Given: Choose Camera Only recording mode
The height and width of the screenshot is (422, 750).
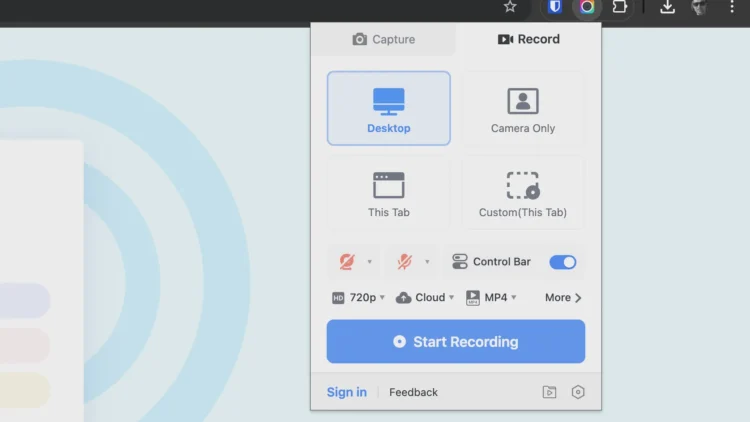Looking at the screenshot, I should click(x=522, y=108).
